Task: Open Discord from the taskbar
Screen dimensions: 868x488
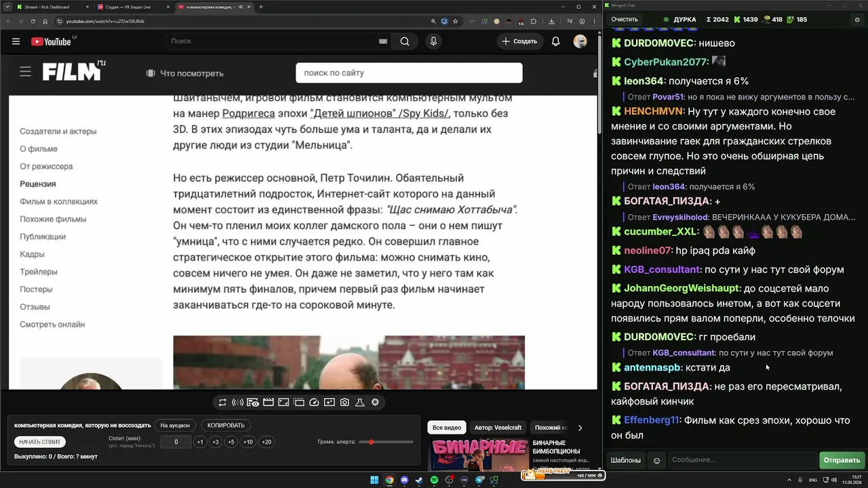Action: coord(405,481)
